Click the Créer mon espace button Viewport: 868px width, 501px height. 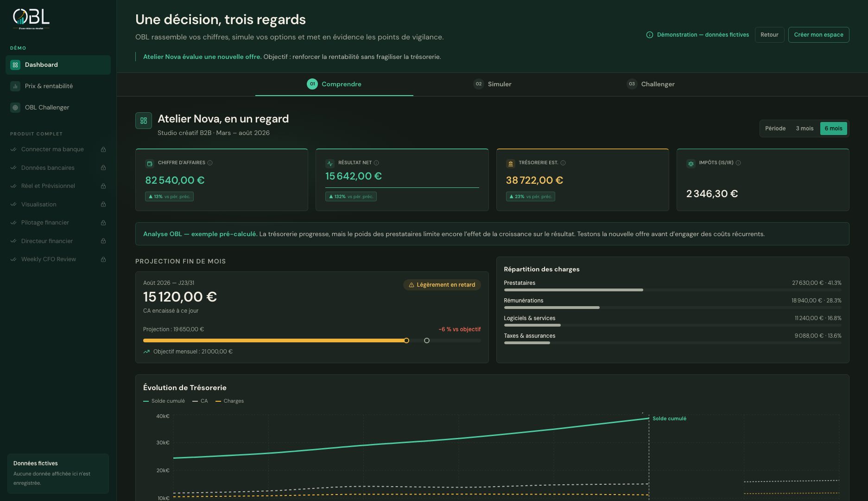pyautogui.click(x=818, y=35)
